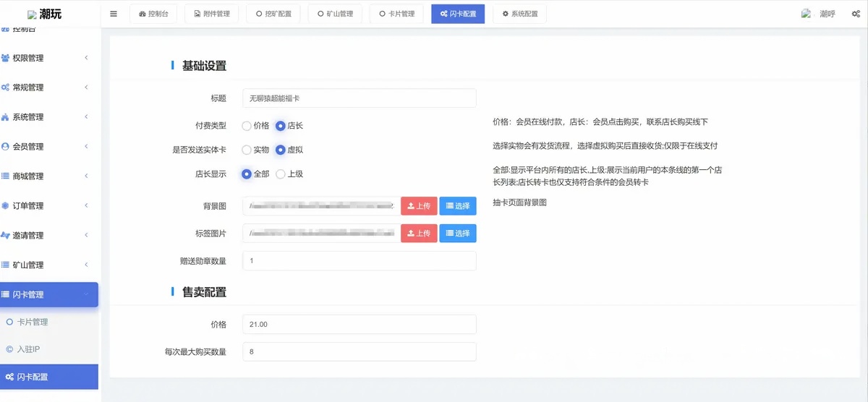Click 选择 button for 标签图片
Viewport: 868px width, 402px height.
coord(458,233)
